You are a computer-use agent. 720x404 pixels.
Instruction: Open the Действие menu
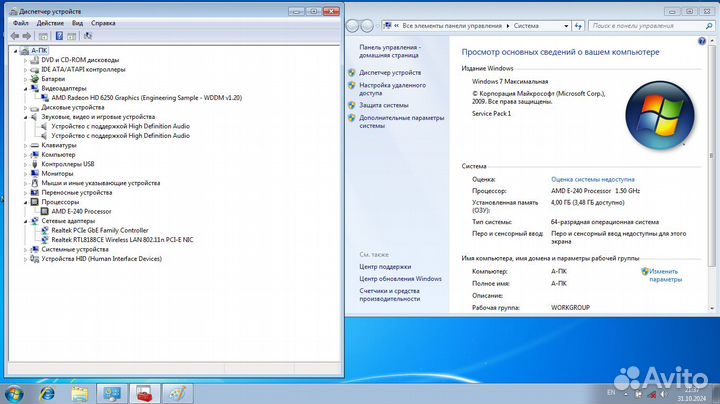pyautogui.click(x=50, y=22)
